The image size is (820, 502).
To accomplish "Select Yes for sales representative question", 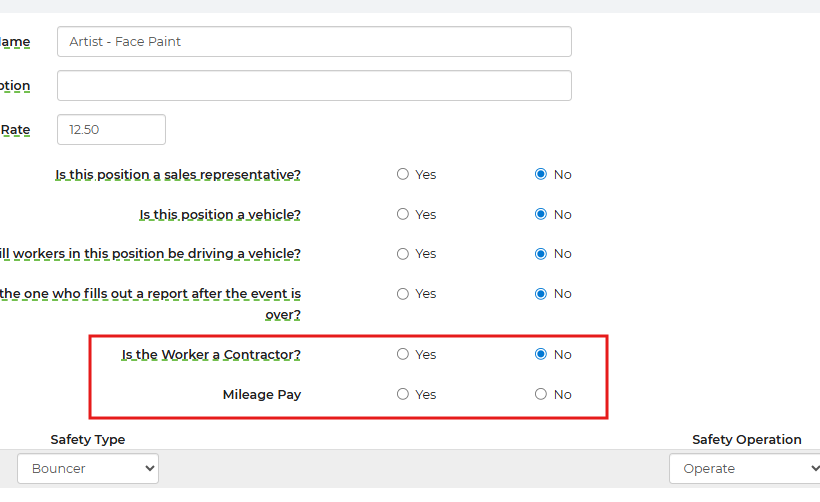I will (x=403, y=174).
